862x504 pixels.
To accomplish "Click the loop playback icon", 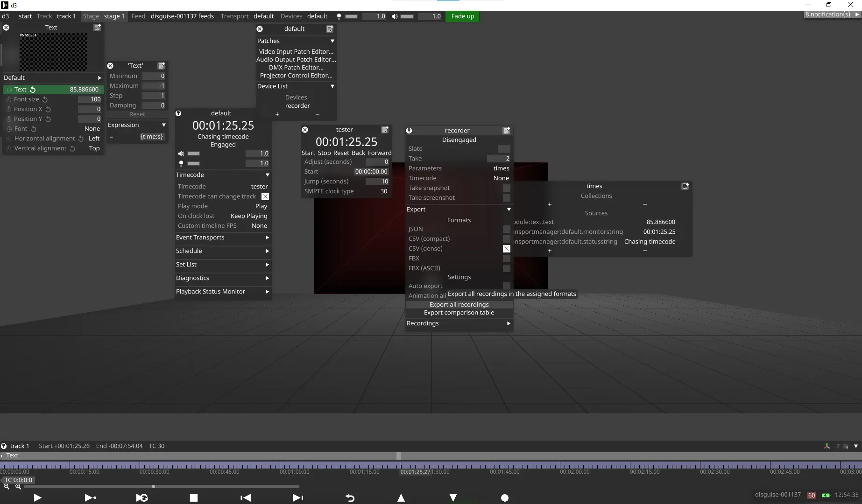I will [142, 498].
